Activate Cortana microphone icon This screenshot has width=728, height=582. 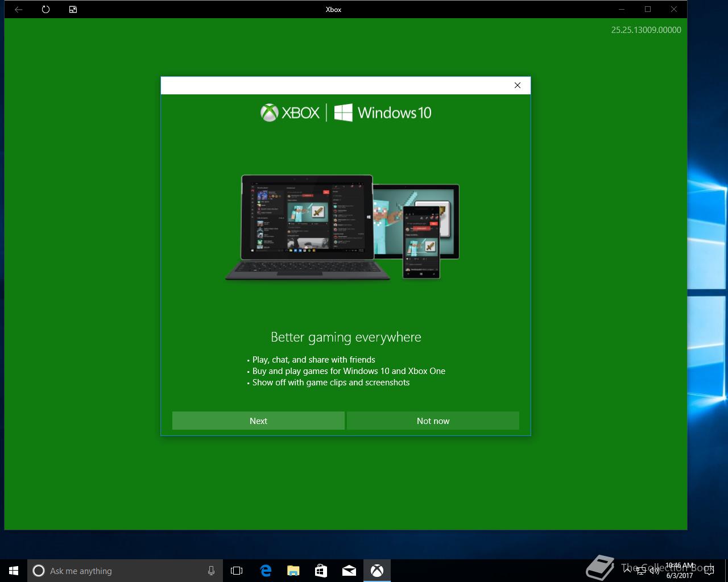(211, 571)
